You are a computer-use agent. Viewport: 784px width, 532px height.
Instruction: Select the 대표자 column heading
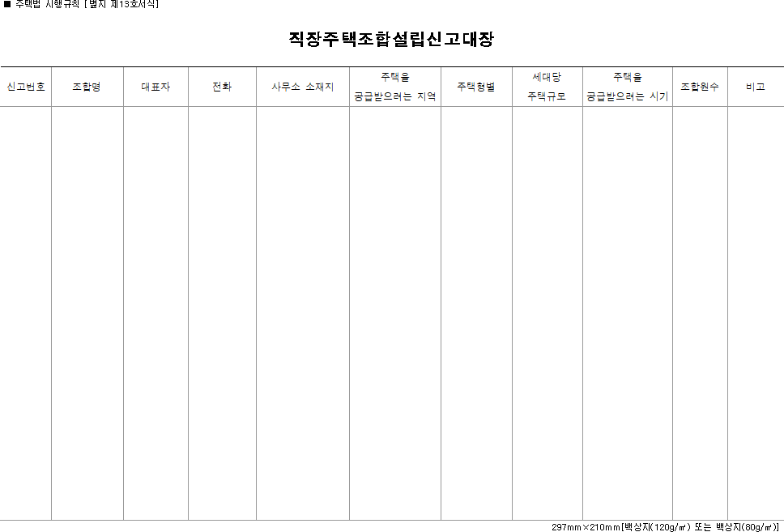155,85
